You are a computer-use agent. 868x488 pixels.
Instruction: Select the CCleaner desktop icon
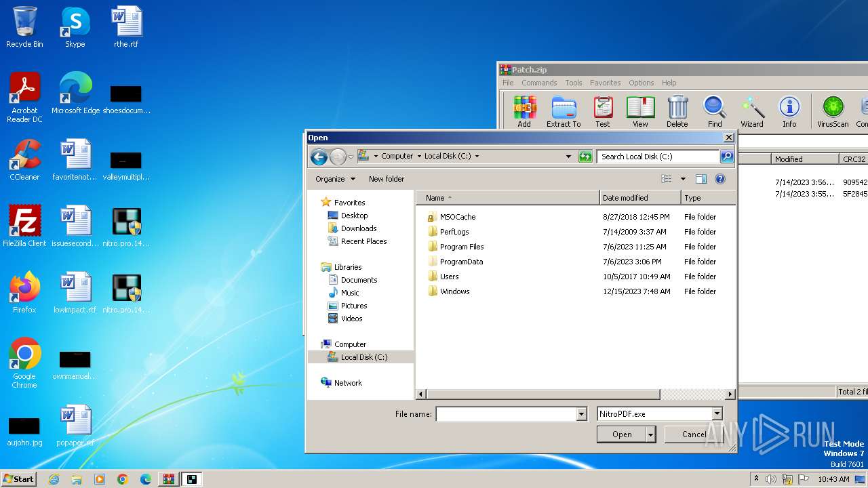click(x=24, y=160)
